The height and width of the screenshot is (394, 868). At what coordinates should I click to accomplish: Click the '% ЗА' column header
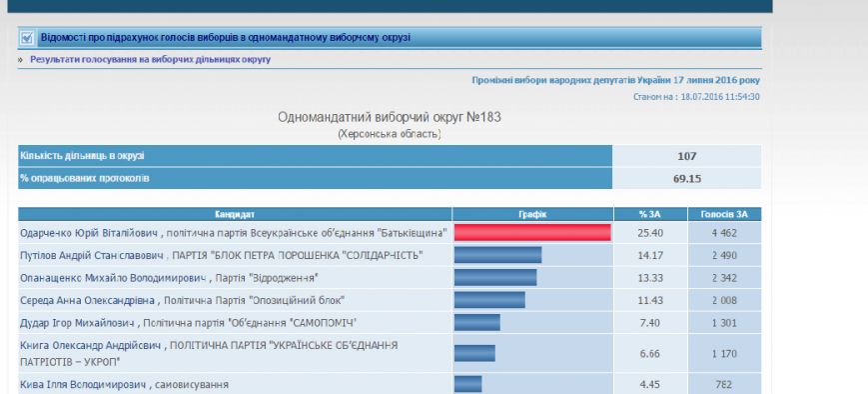tap(650, 214)
